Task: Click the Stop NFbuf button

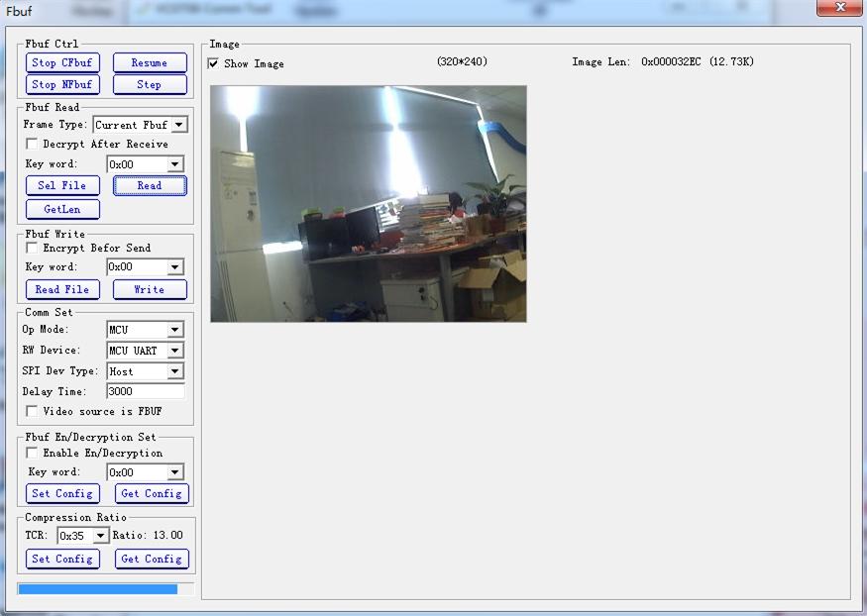Action: pyautogui.click(x=62, y=84)
